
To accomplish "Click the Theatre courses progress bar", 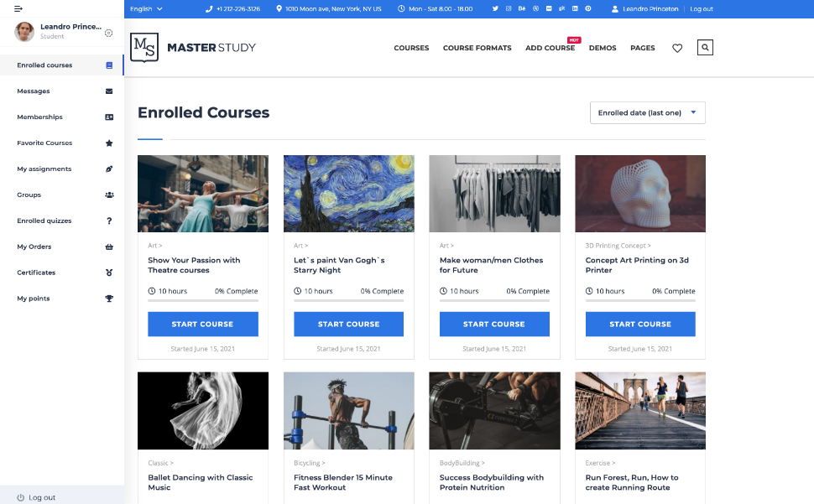I will tap(202, 299).
